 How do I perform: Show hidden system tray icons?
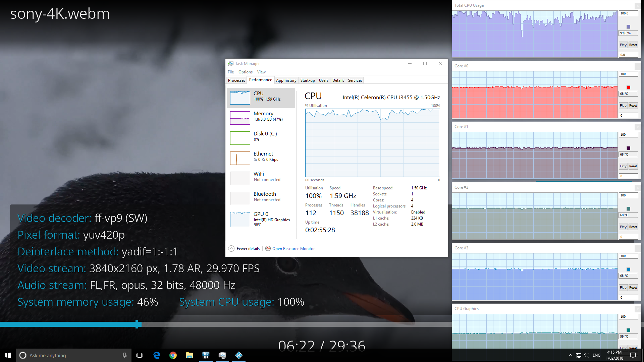570,355
